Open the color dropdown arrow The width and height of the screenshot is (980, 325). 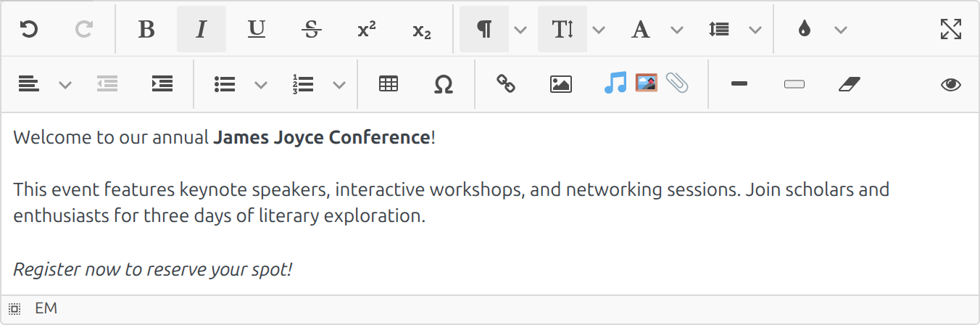coord(841,29)
